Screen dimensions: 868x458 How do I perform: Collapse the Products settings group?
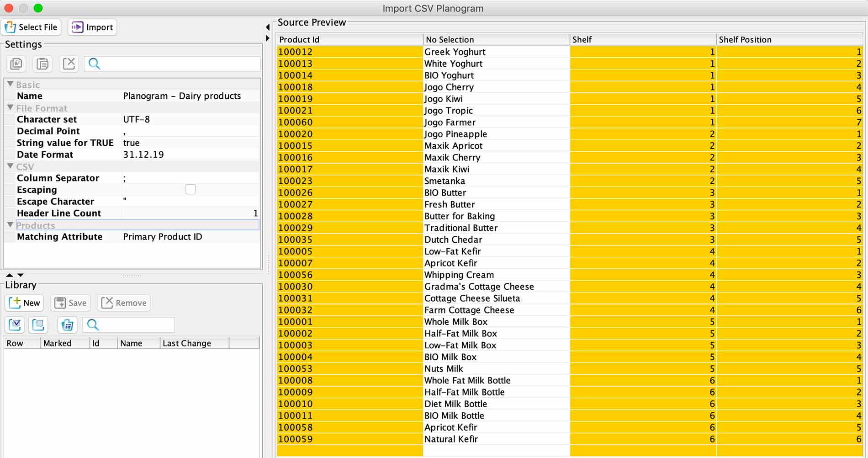coord(10,225)
